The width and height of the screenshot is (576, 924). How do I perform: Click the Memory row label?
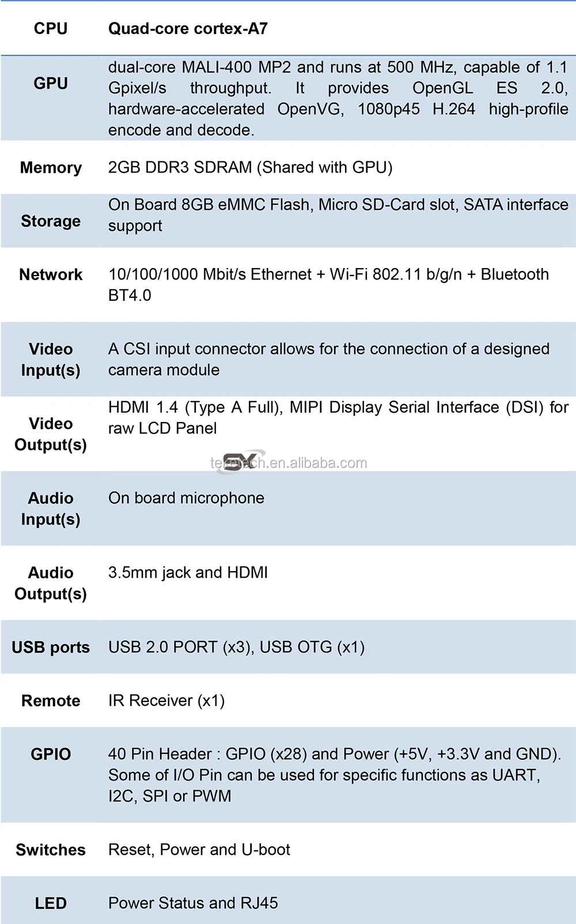(x=51, y=168)
